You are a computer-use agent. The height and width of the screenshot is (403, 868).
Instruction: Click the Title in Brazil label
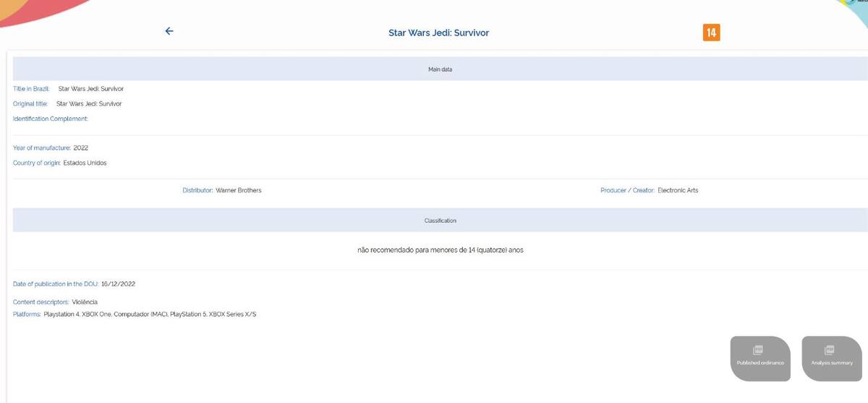click(x=32, y=88)
